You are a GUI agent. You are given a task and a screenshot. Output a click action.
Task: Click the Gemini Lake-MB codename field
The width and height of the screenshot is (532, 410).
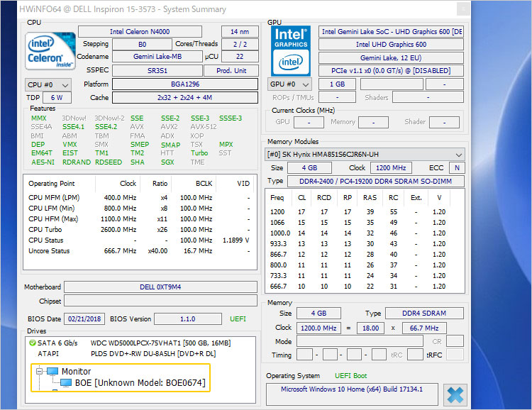[157, 56]
